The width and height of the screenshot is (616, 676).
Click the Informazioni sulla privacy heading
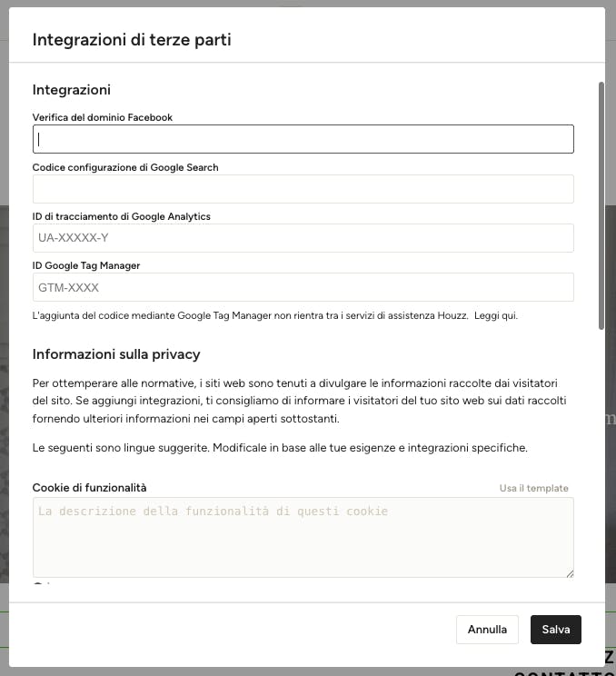(x=116, y=354)
